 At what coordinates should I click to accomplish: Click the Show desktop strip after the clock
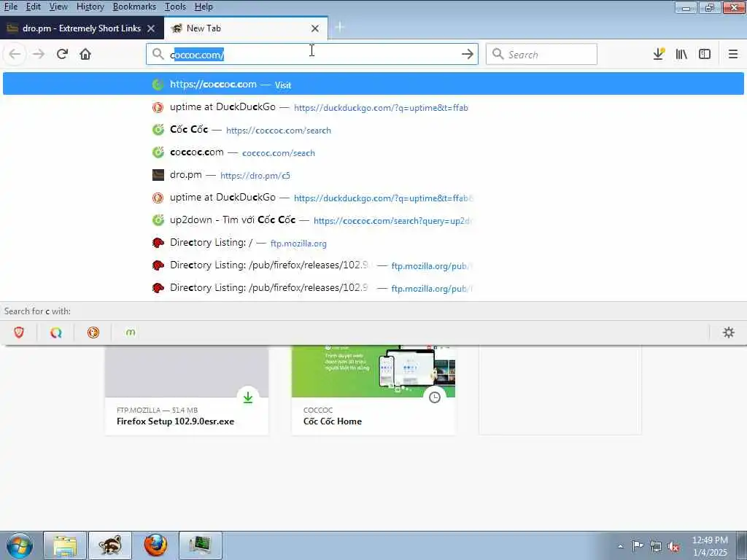742,545
